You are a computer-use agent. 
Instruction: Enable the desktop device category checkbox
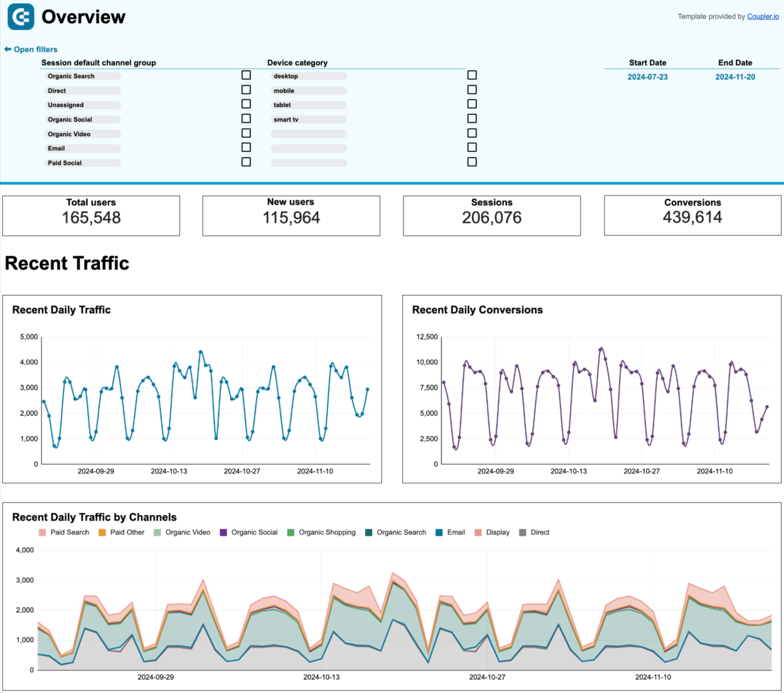[472, 75]
